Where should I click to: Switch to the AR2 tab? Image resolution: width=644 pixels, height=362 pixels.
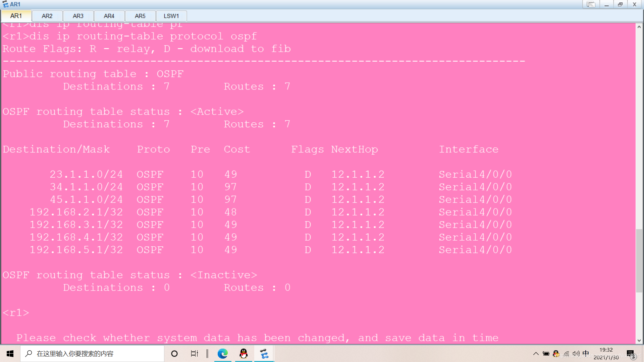point(47,16)
